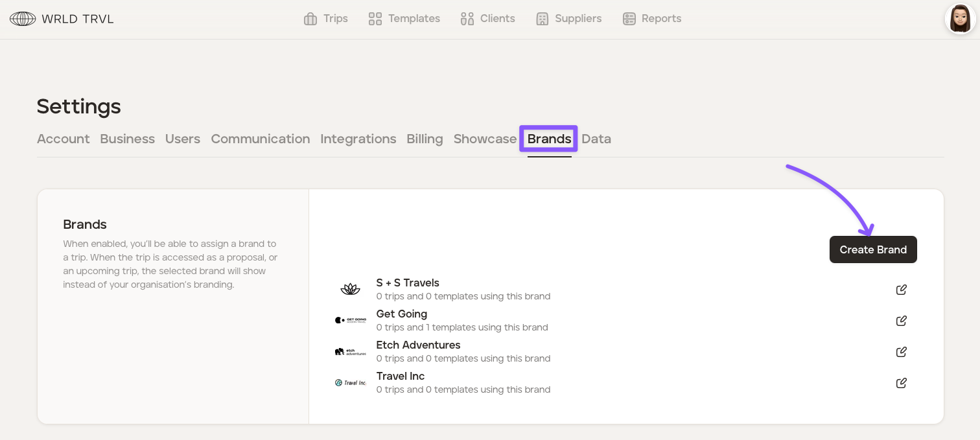This screenshot has width=980, height=440.
Task: Click the S + S Travels lotus logo
Action: point(350,290)
